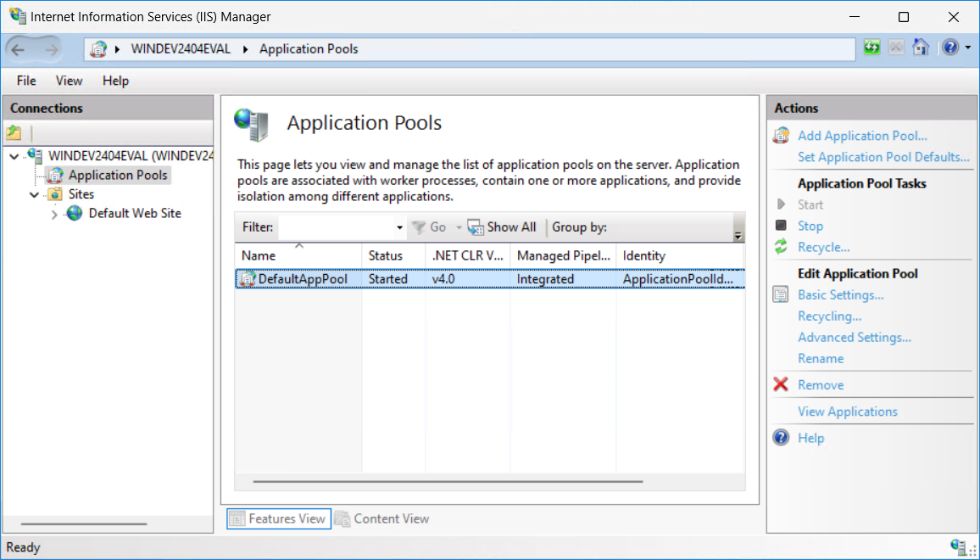Viewport: 980px width, 560px height.
Task: Select Application Pools in Connections tree
Action: click(118, 175)
